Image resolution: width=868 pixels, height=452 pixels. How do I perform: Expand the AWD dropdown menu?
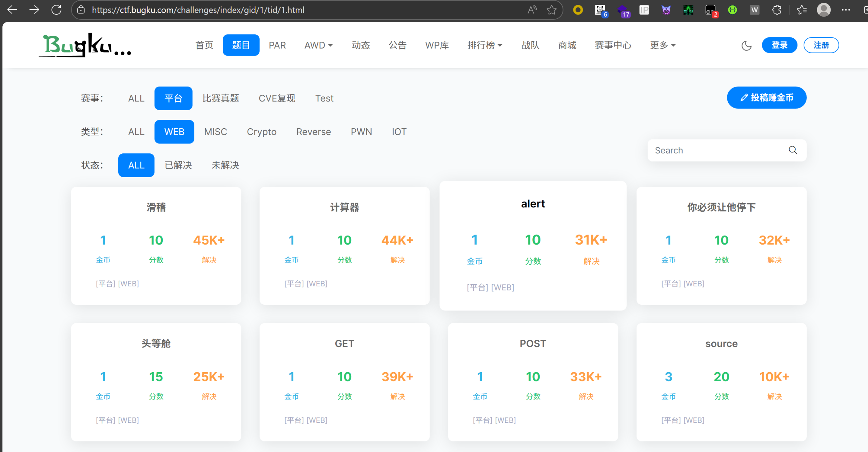(x=318, y=45)
